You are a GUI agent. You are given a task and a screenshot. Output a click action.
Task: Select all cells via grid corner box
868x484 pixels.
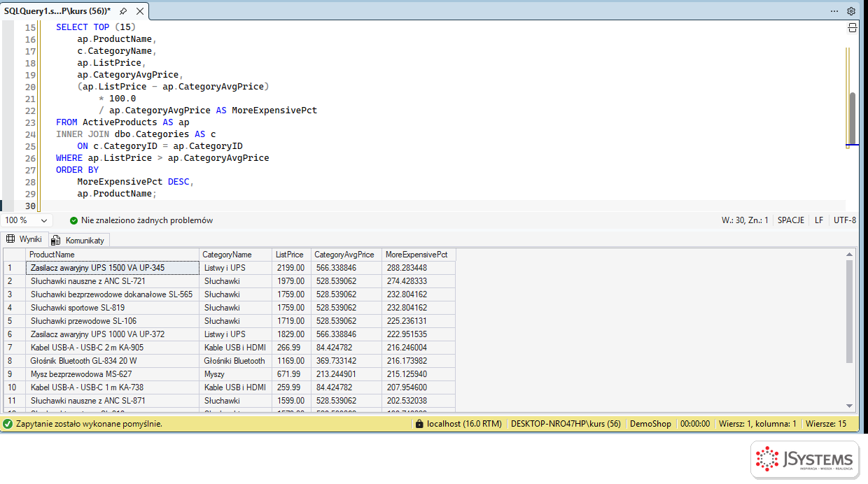[x=15, y=255]
